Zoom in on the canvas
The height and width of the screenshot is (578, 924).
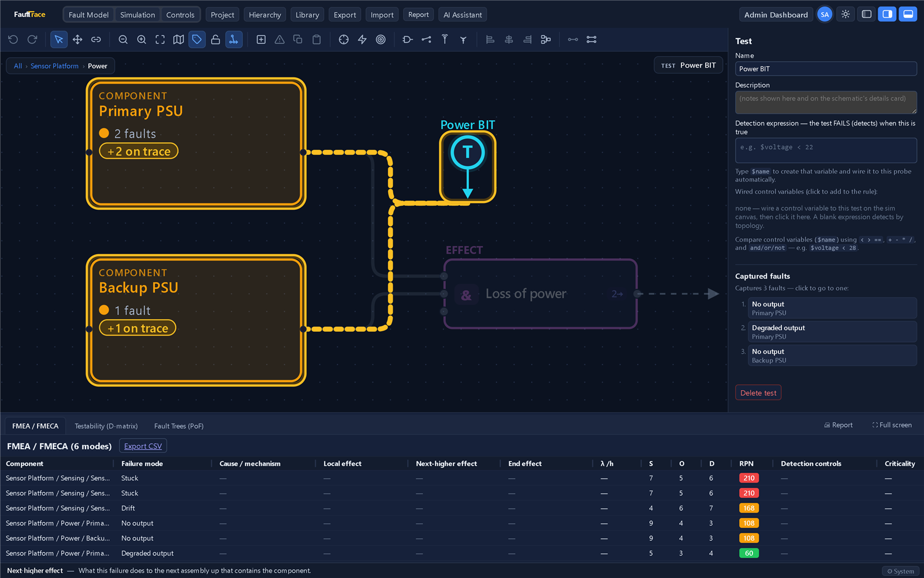141,39
